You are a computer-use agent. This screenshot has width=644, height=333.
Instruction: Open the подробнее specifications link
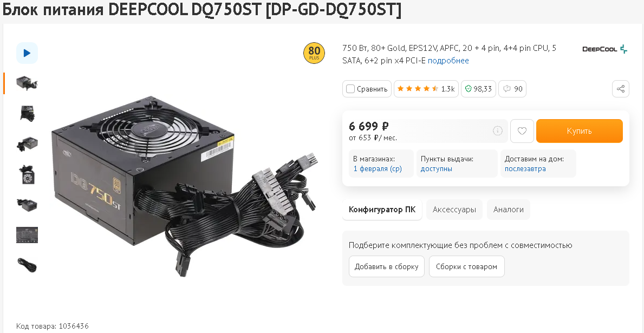pyautogui.click(x=448, y=61)
